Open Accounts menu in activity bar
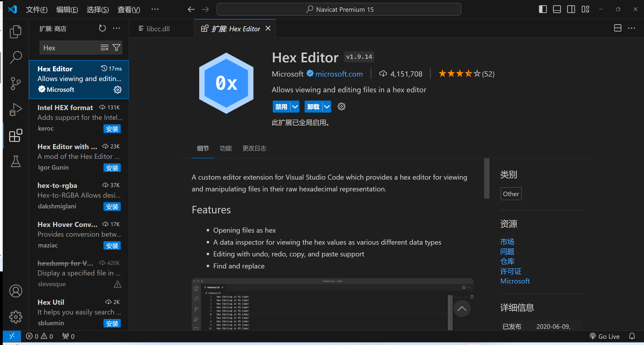The height and width of the screenshot is (345, 644). (x=16, y=291)
